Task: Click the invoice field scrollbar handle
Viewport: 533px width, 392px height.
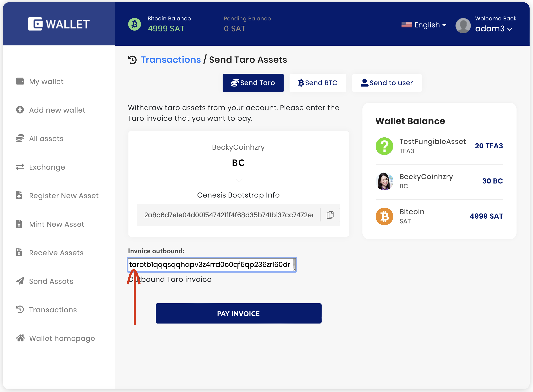Action: coord(294,262)
